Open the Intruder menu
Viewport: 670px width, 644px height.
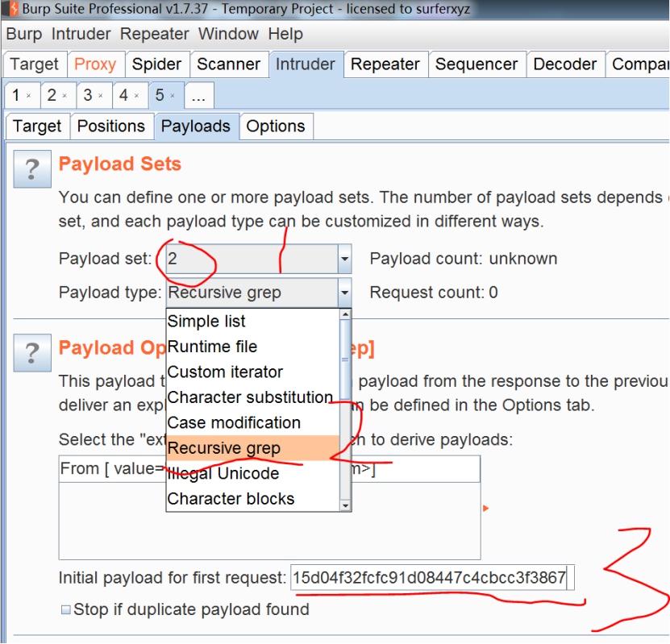point(81,34)
